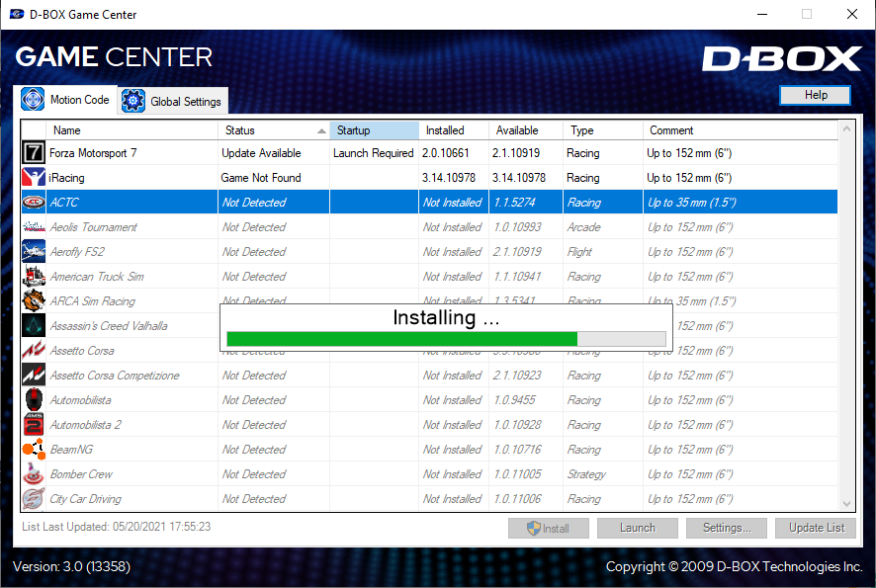Viewport: 876px width, 588px height.
Task: Select the Forza Motorsport 7 row name
Action: (93, 153)
